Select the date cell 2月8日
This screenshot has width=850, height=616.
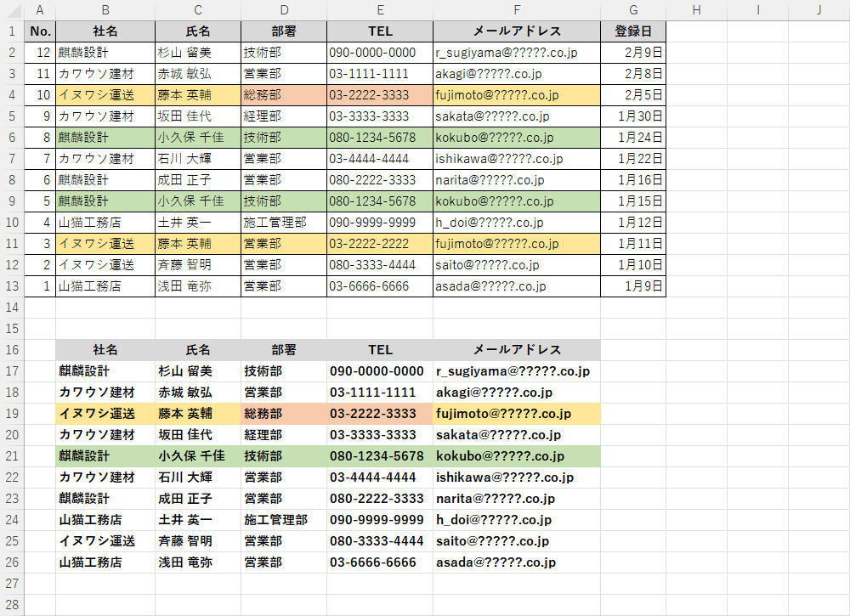click(633, 74)
